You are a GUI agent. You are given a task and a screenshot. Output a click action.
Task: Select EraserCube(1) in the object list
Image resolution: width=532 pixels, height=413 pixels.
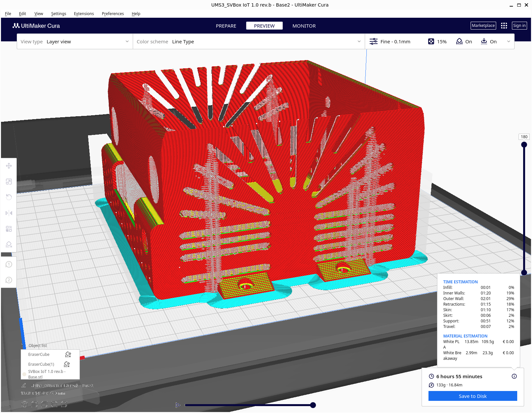50,364
